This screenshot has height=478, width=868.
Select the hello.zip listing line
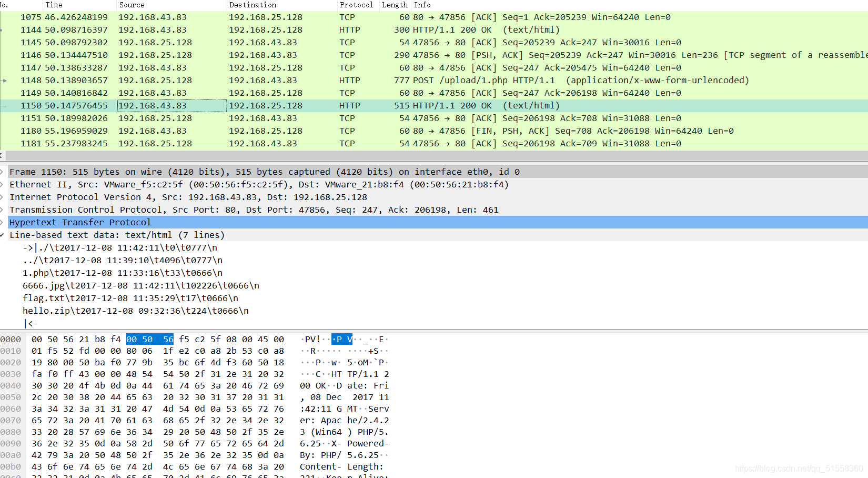click(136, 311)
